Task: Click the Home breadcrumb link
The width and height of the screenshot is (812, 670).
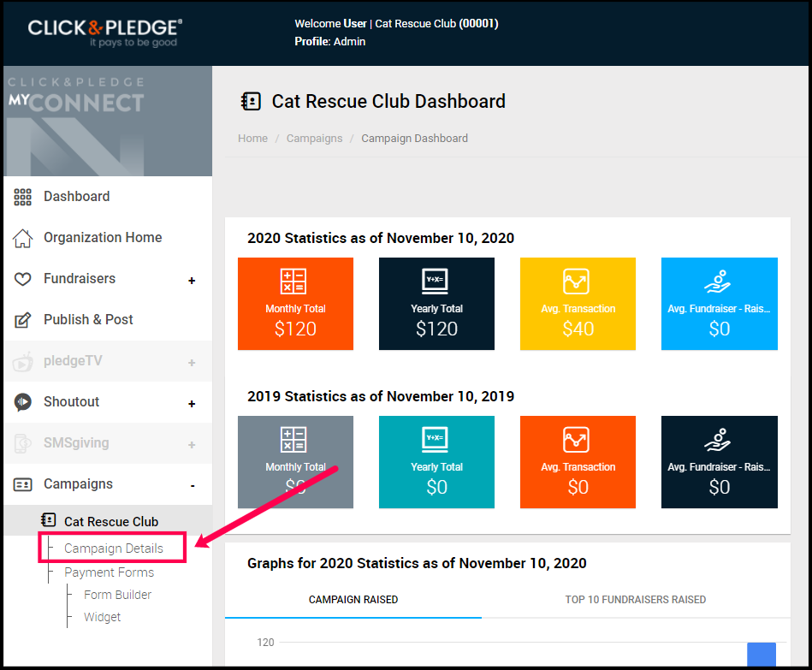Action: [x=252, y=139]
